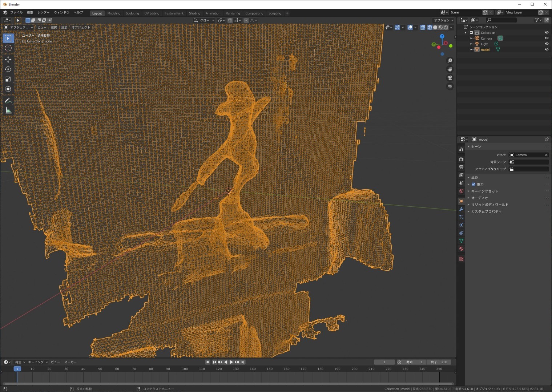Click the pan hand viewport button
The height and width of the screenshot is (392, 552).
pyautogui.click(x=450, y=69)
